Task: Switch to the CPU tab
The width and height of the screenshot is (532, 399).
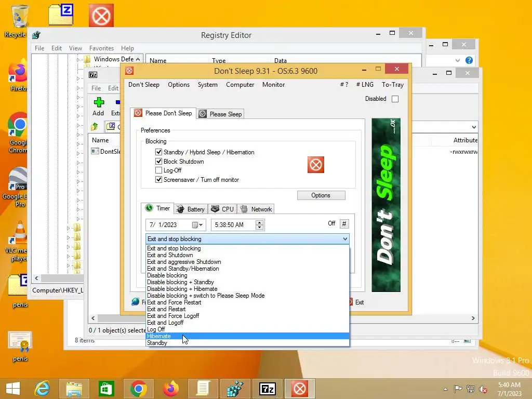Action: tap(222, 209)
